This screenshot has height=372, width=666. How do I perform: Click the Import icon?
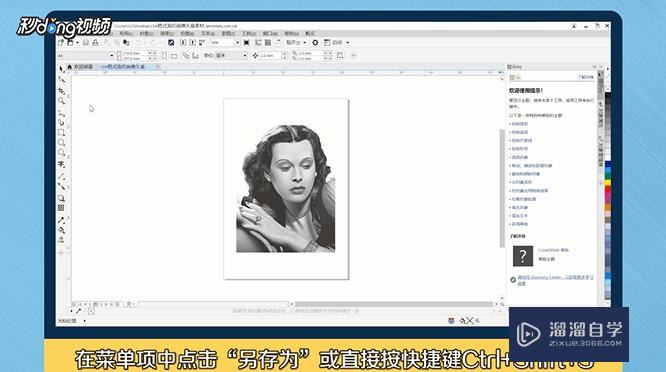click(183, 42)
